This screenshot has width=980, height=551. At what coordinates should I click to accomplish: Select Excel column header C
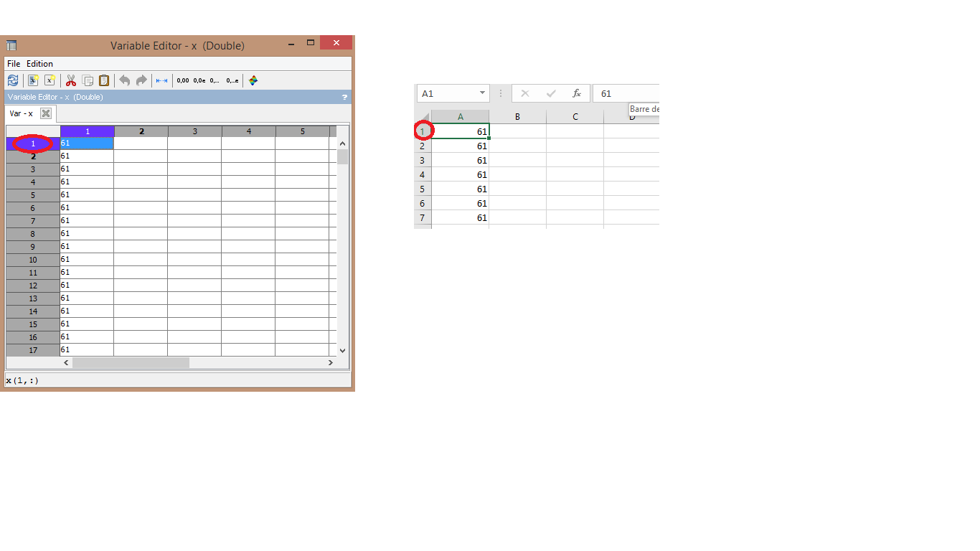(x=575, y=116)
